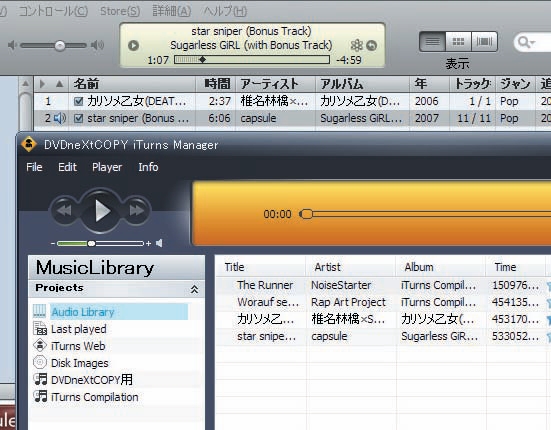Open the Info menu in iTurns Manager

point(148,167)
